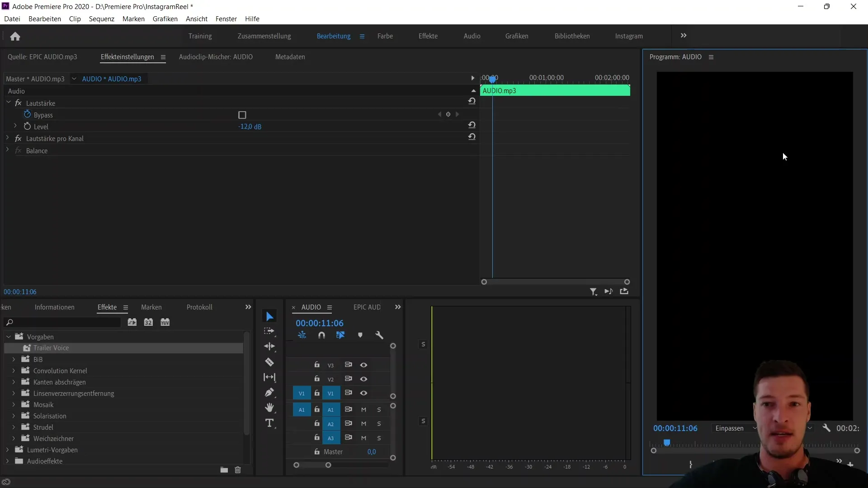Toggle timeline snapping magnet icon
The width and height of the screenshot is (868, 488).
coord(321,335)
